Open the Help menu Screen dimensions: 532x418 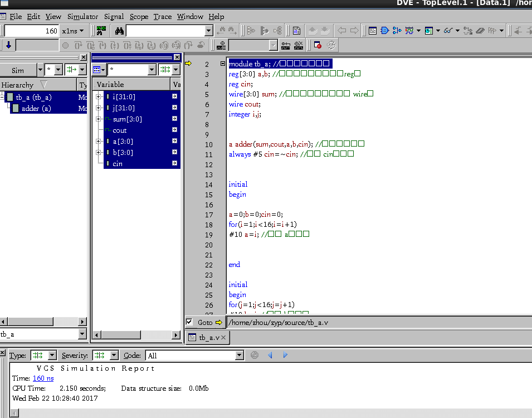[x=216, y=17]
